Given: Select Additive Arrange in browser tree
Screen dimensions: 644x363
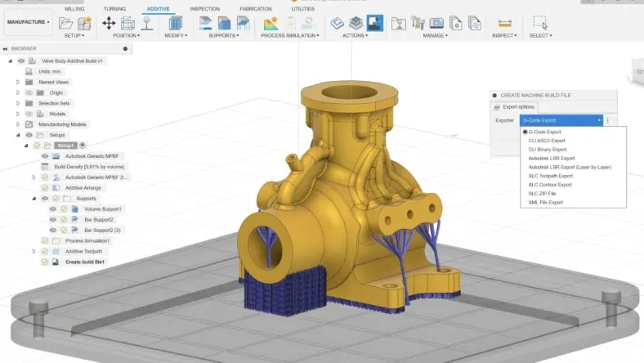Looking at the screenshot, I should [83, 188].
